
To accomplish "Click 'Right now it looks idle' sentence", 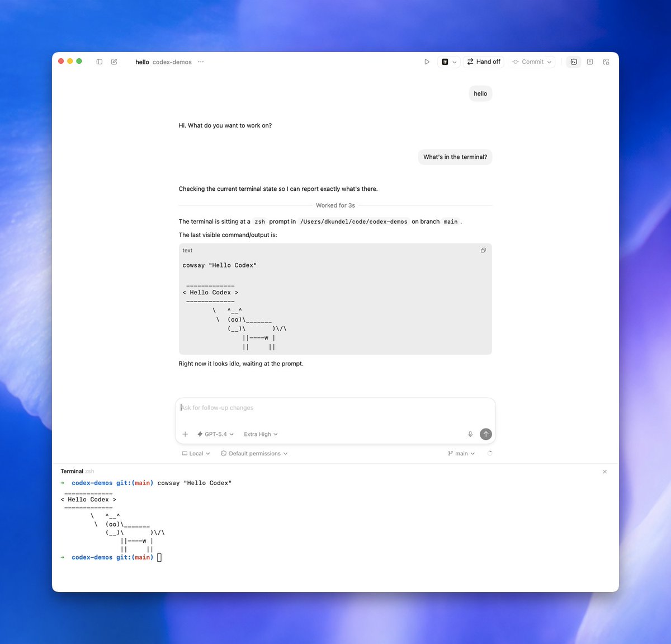I will click(x=241, y=364).
